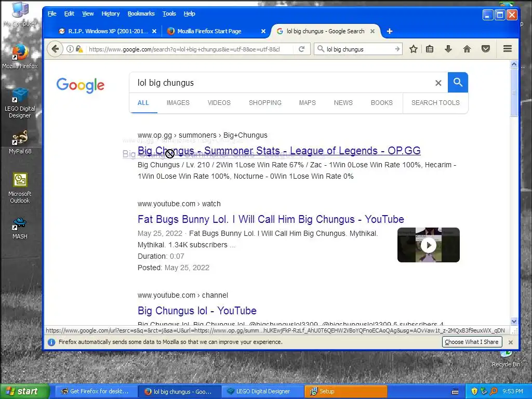Dismiss the Firefox data notification bar
The image size is (532, 399).
click(511, 342)
